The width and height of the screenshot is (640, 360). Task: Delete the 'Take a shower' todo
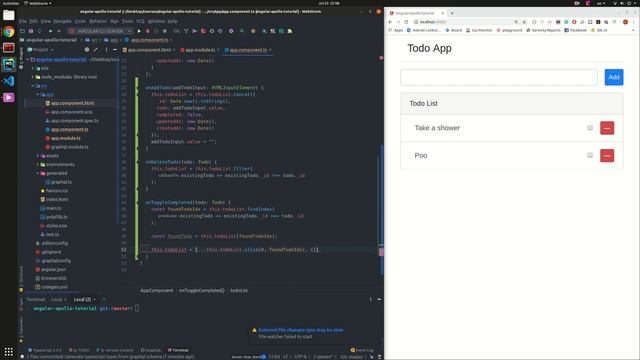[x=607, y=128]
